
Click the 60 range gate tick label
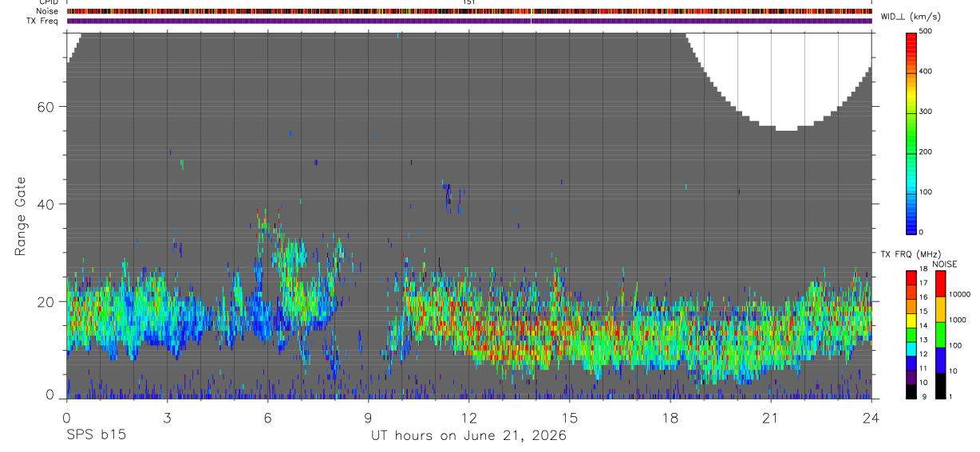(45, 107)
